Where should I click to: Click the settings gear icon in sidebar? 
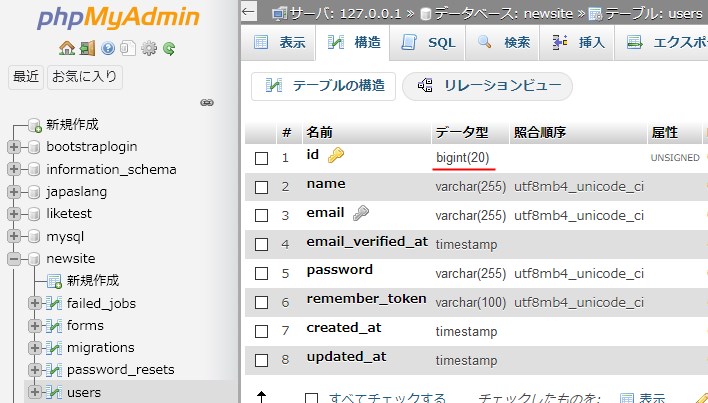click(149, 48)
